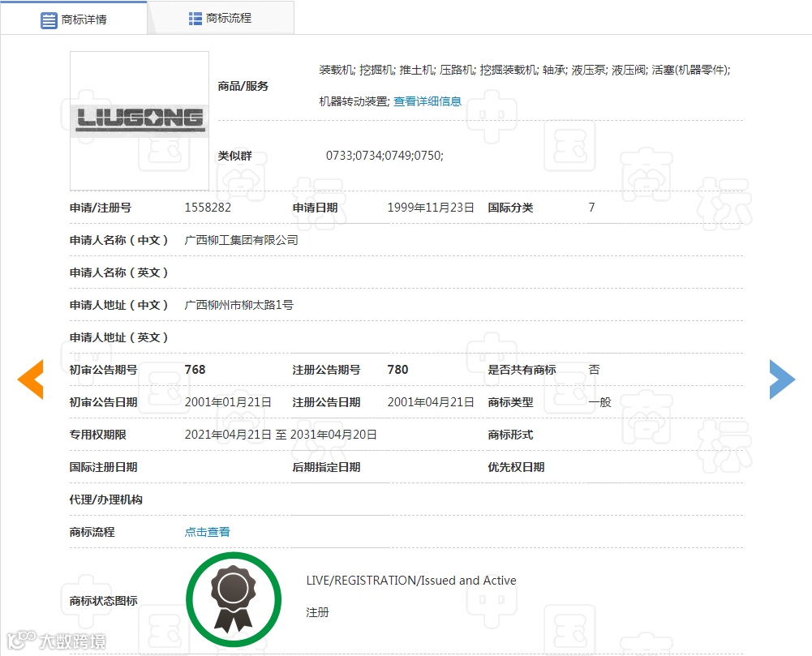Select the registration number 1558282
812x656 pixels.
click(x=208, y=208)
